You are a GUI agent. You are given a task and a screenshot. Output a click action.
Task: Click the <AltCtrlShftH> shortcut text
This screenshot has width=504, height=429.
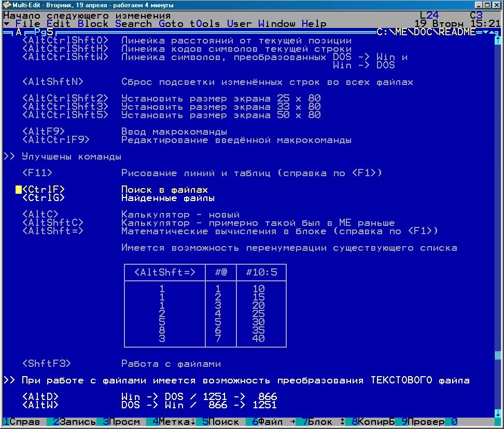point(65,49)
